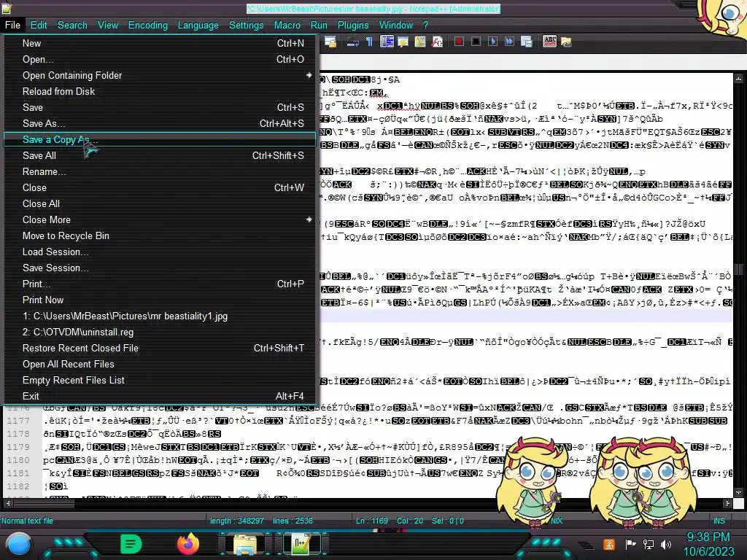Launch Firefox from the taskbar
Image resolution: width=747 pixels, height=560 pixels.
click(x=187, y=544)
